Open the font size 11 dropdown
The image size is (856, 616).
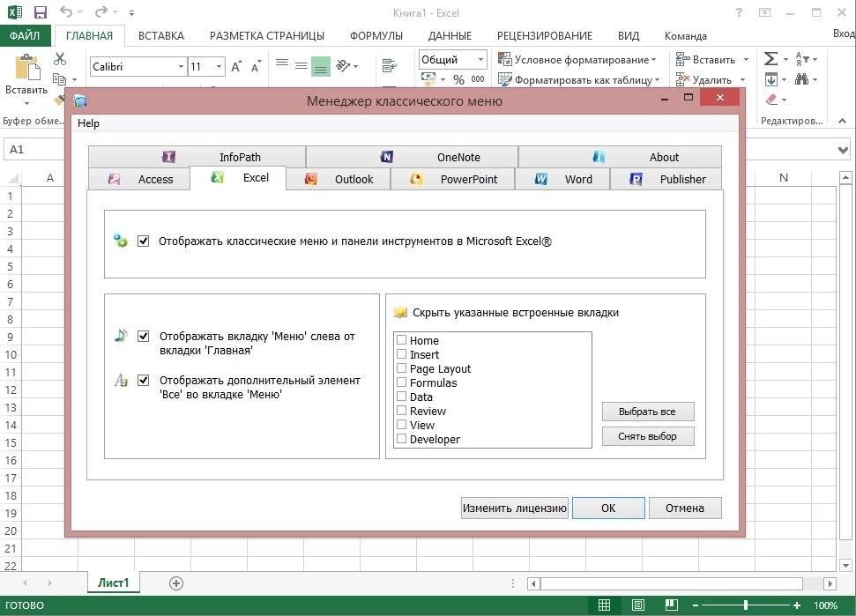[219, 67]
